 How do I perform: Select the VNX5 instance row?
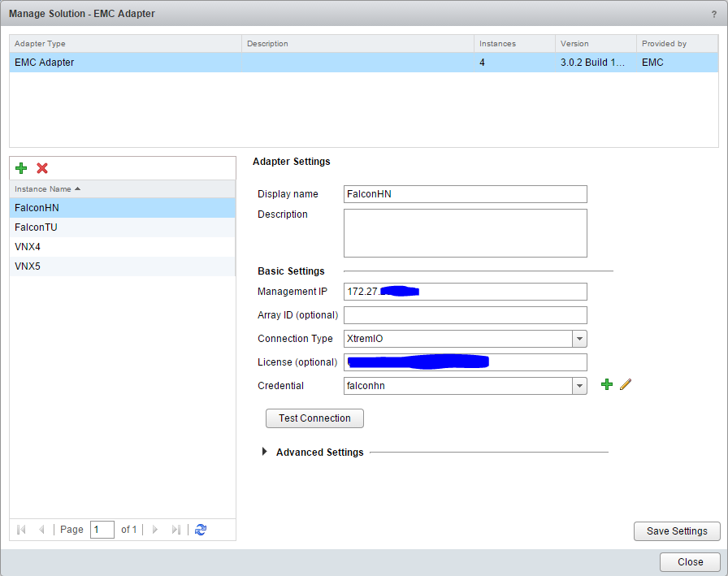[x=28, y=266]
